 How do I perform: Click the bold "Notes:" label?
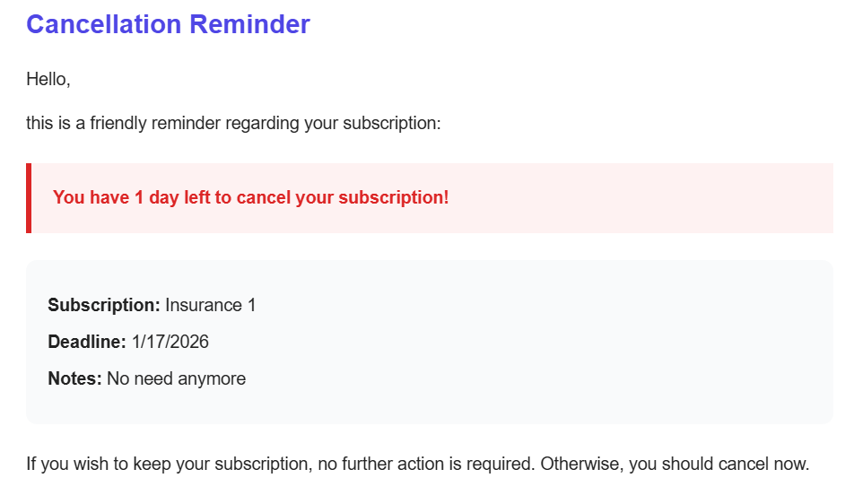point(74,378)
